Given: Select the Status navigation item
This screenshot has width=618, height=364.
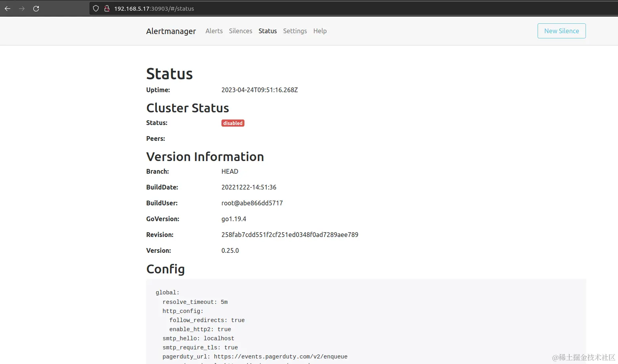Looking at the screenshot, I should (x=267, y=31).
